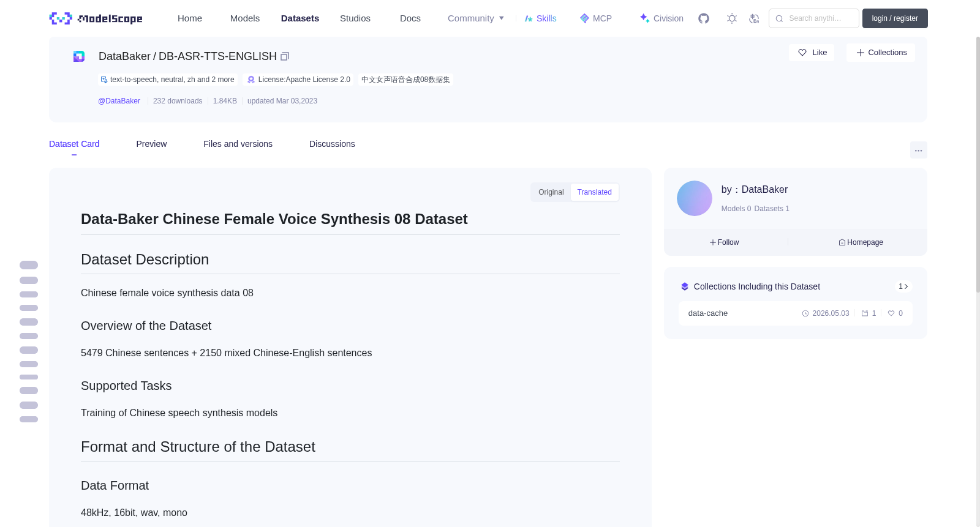This screenshot has height=527, width=980.
Task: Switch language with the translate icon
Action: tap(754, 18)
